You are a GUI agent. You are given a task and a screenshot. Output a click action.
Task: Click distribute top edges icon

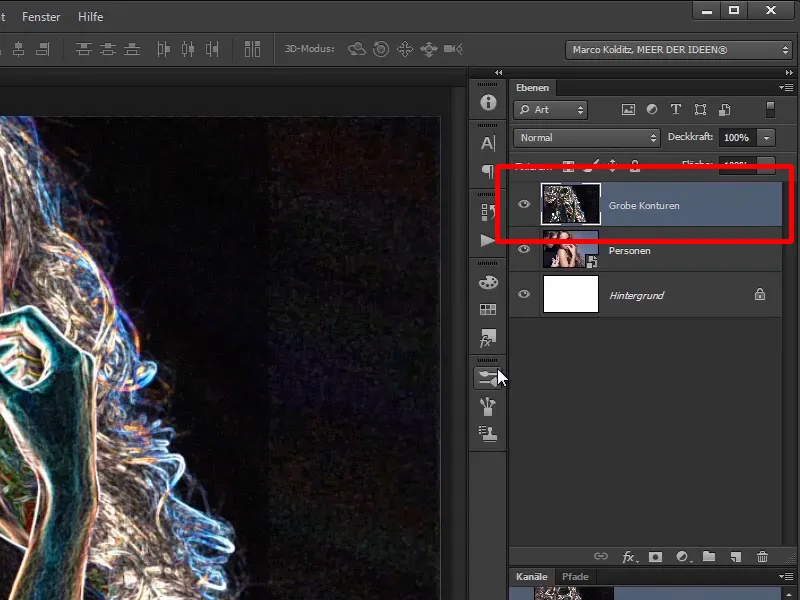[84, 49]
